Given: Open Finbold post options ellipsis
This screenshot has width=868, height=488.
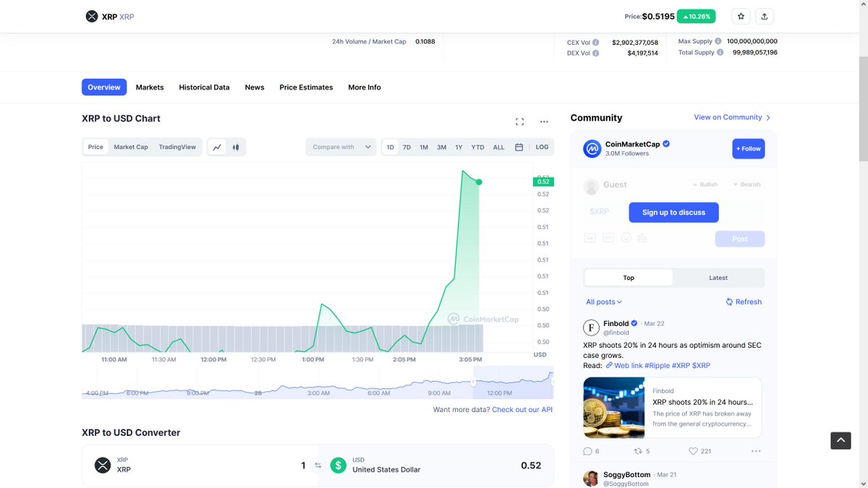Looking at the screenshot, I should 756,451.
